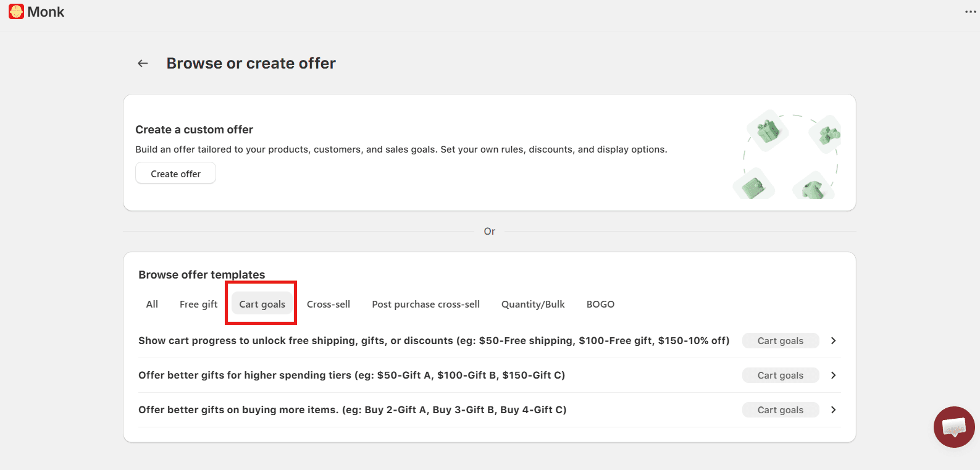
Task: Switch to the BOGO tab
Action: tap(600, 304)
